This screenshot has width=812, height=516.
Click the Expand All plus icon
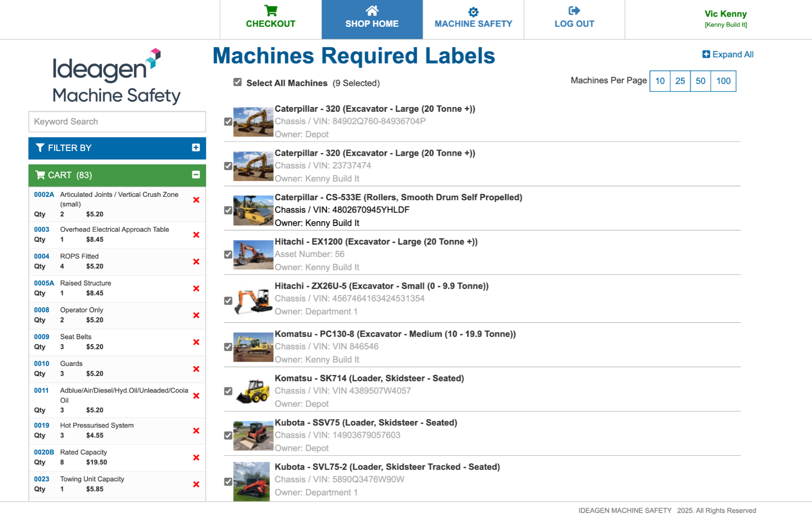click(x=706, y=54)
